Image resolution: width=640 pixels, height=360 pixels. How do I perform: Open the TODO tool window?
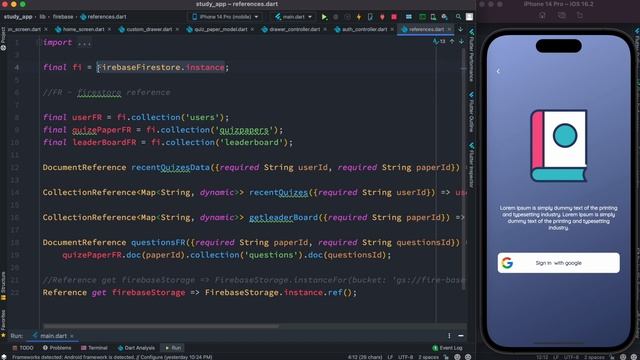[x=23, y=348]
